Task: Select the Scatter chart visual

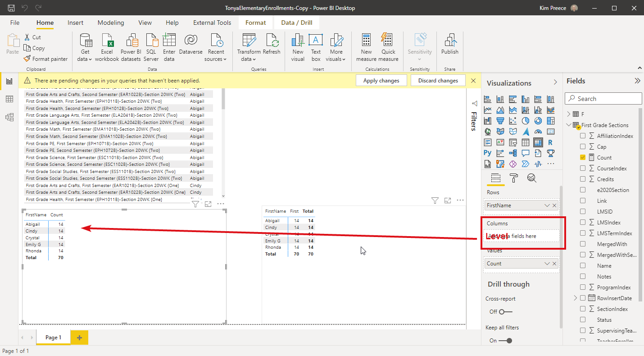Action: coord(513,121)
